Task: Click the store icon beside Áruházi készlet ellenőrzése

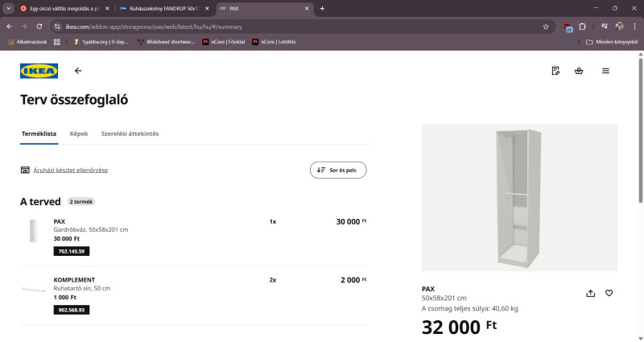Action: 25,170
